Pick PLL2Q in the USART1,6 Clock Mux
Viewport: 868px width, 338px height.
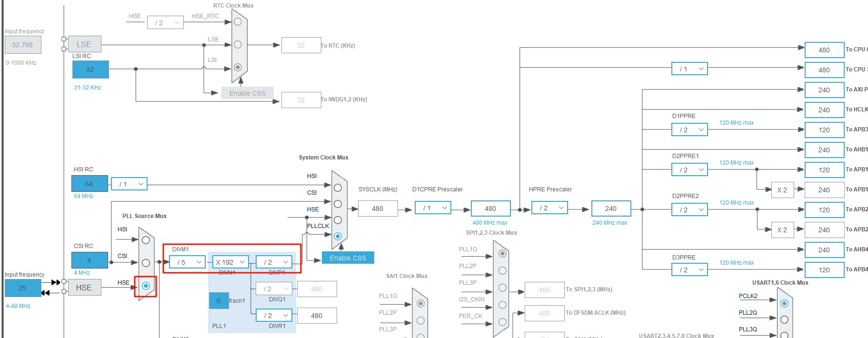(784, 319)
